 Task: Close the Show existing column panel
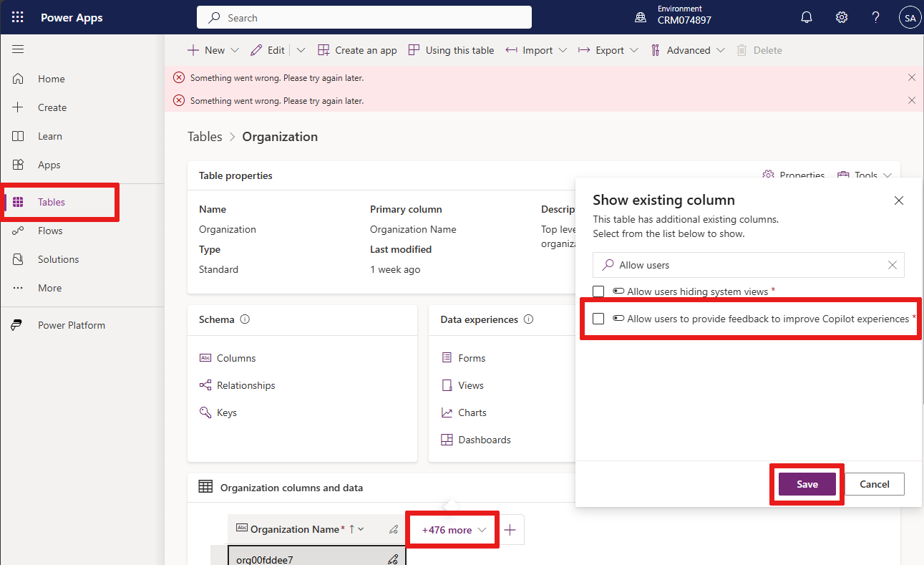(x=898, y=201)
